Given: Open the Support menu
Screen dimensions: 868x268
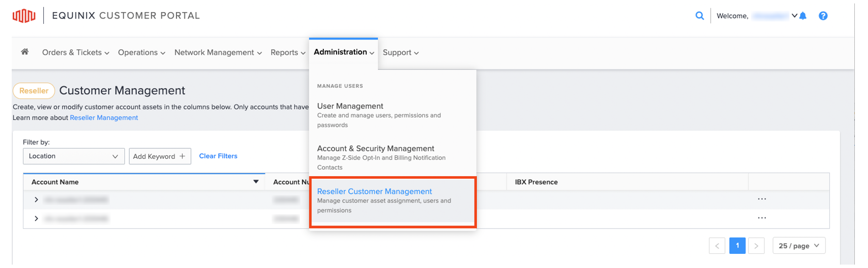Looking at the screenshot, I should click(400, 52).
